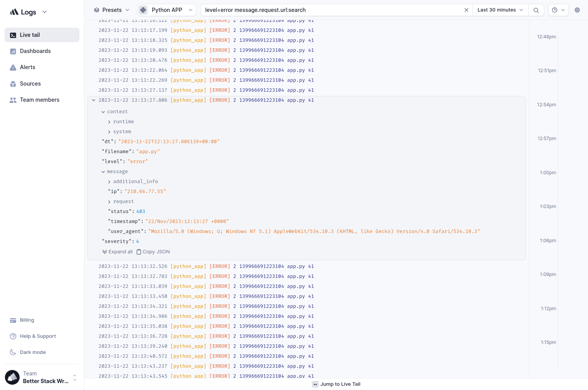Viewport: 588px width, 390px height.
Task: Go to Dashboards in sidebar
Action: [35, 51]
